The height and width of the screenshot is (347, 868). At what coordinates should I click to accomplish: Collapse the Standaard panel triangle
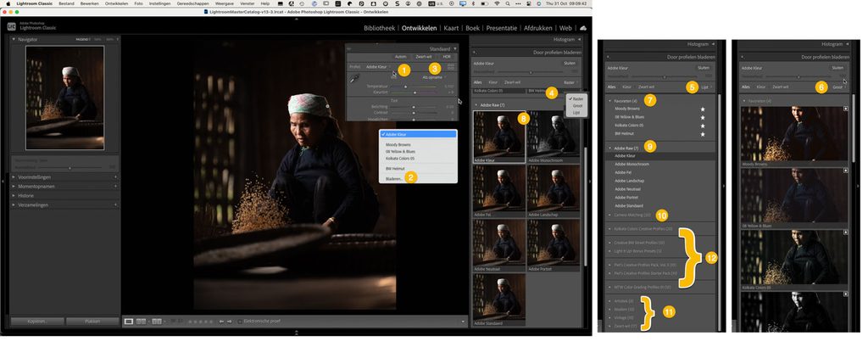tap(455, 48)
